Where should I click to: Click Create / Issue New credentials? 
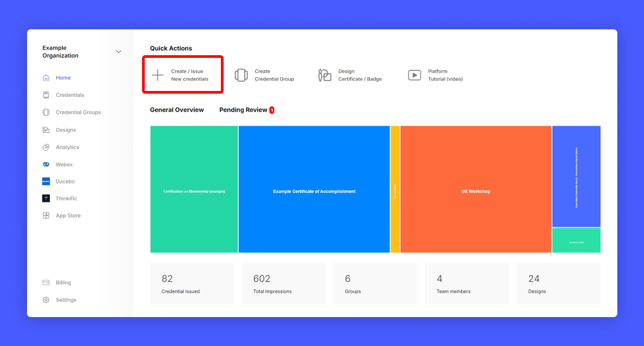click(182, 75)
